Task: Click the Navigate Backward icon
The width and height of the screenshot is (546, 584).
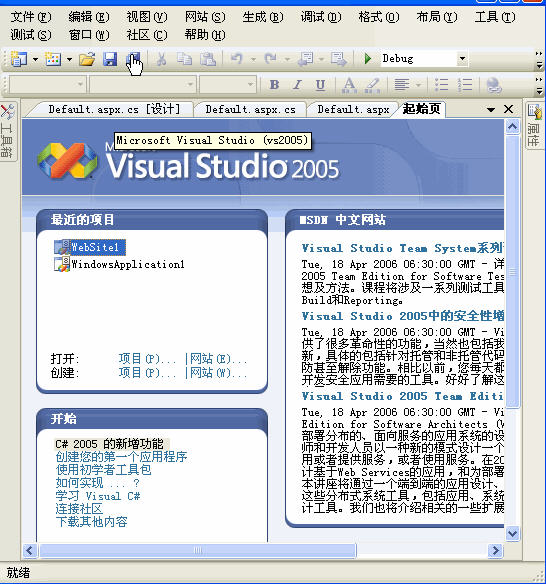Action: tap(305, 59)
